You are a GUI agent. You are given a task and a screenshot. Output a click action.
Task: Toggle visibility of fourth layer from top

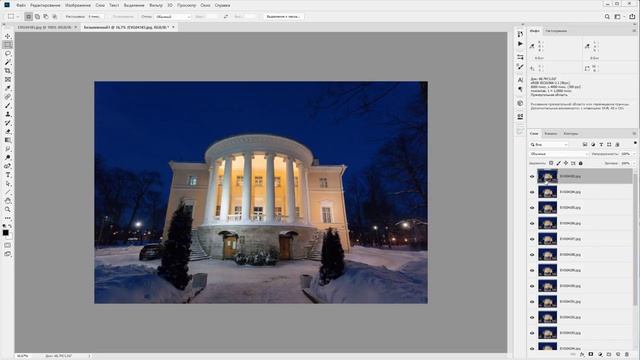(x=532, y=223)
